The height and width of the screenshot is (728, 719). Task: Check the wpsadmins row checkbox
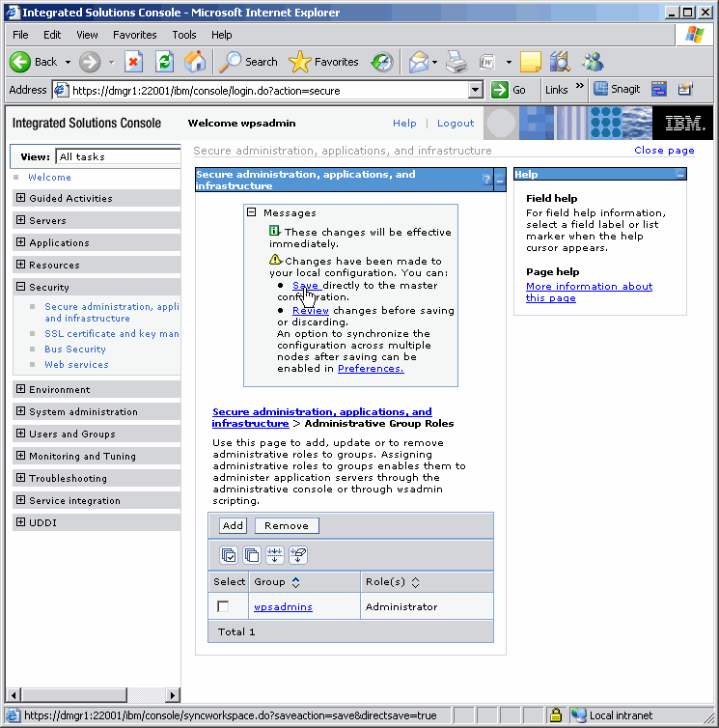pyautogui.click(x=224, y=606)
